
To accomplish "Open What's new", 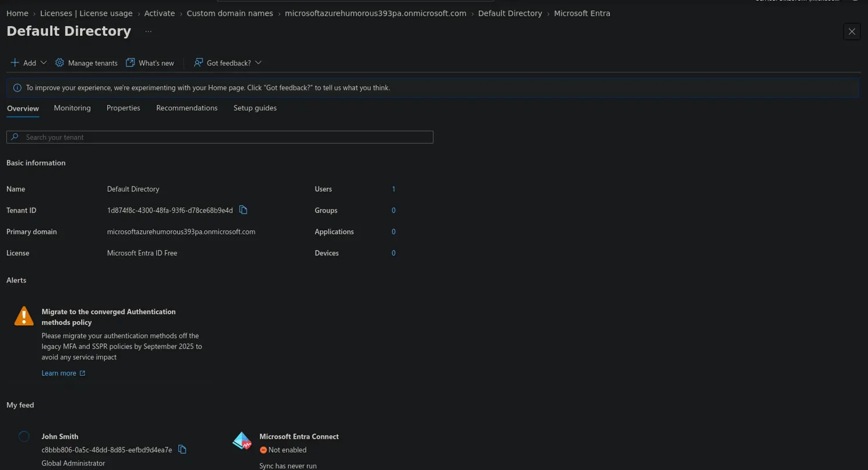I will tap(150, 63).
